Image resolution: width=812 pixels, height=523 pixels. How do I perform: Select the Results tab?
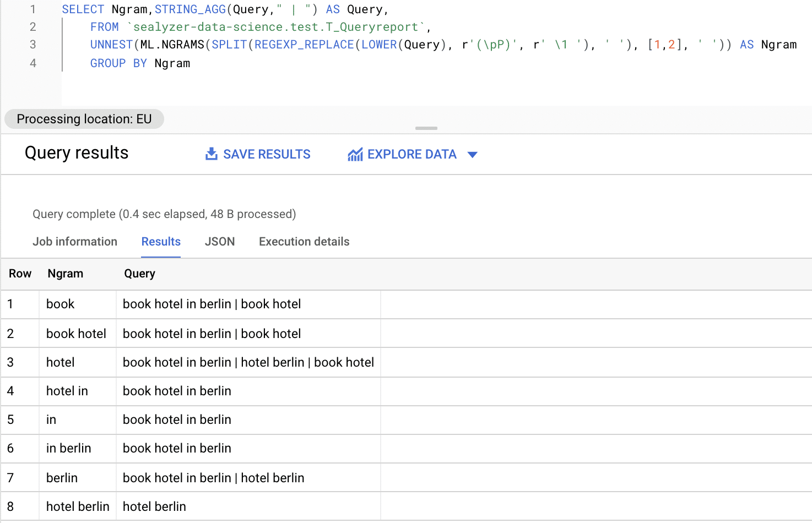point(161,242)
